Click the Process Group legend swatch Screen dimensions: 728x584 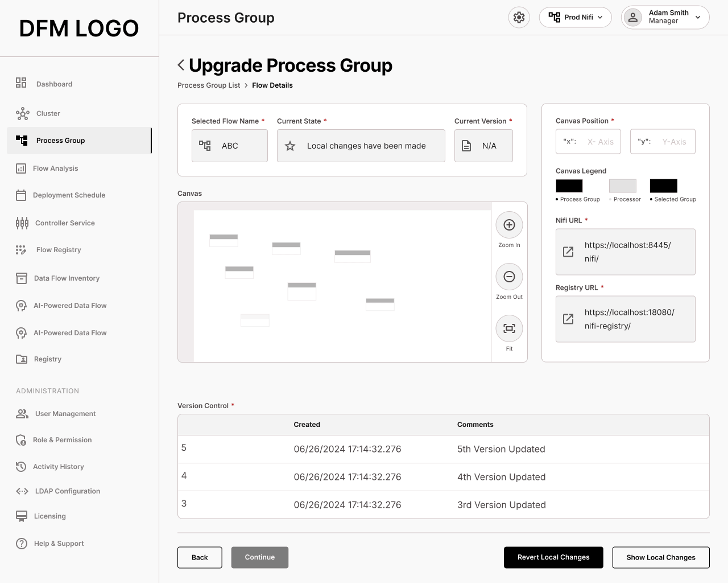(x=569, y=186)
